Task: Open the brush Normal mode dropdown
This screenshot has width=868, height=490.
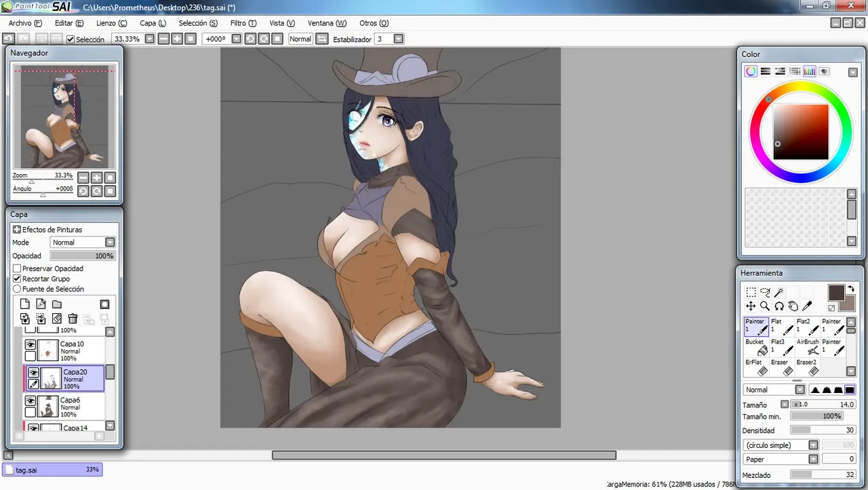Action: coord(800,390)
